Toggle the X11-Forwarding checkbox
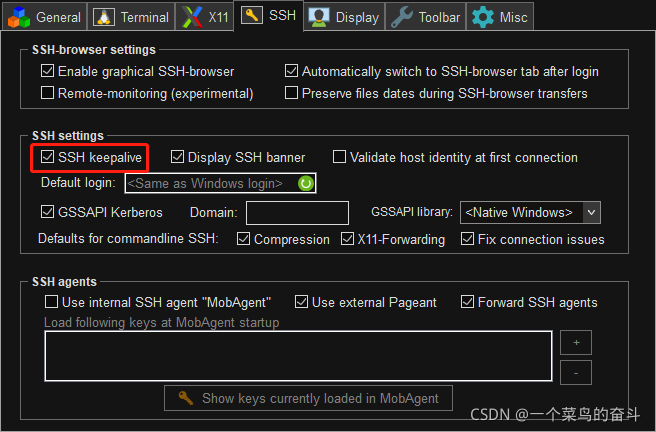Screen dimensions: 656x432 (x=348, y=239)
